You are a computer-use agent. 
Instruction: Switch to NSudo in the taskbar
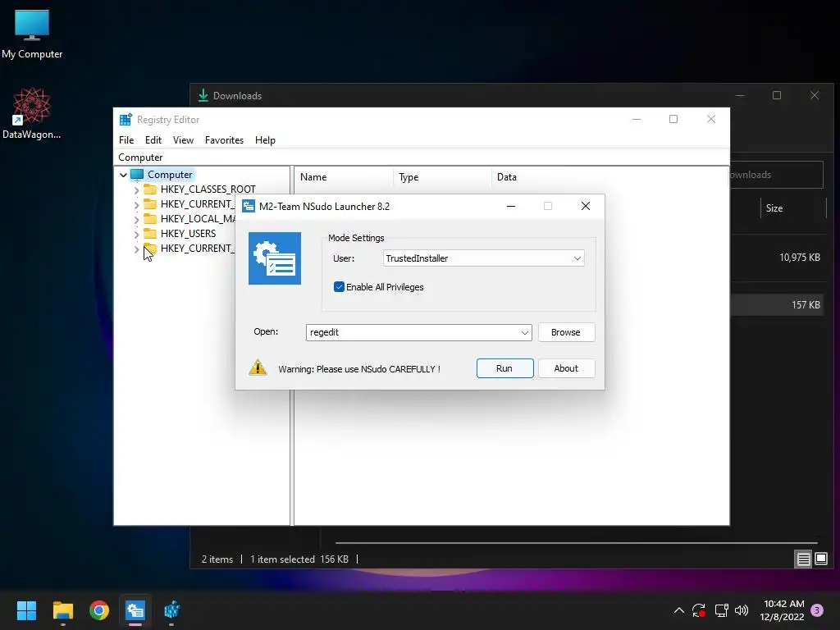tap(135, 610)
